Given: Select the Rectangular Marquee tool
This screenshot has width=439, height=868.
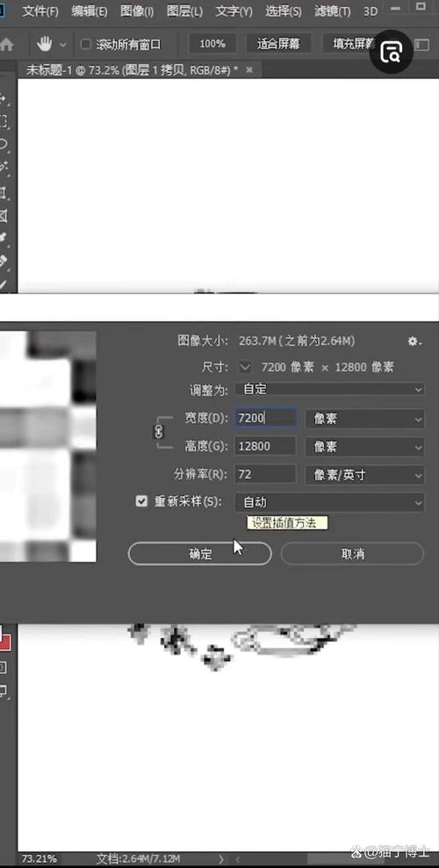Looking at the screenshot, I should click(x=4, y=121).
